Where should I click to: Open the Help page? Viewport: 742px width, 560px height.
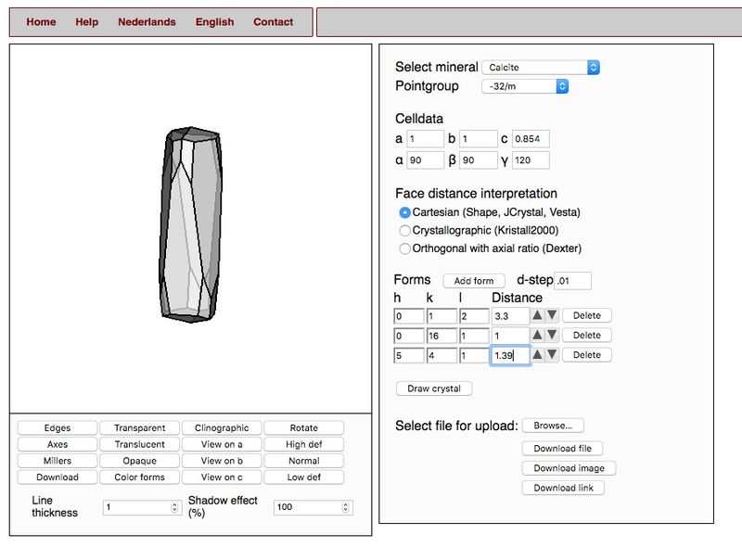[87, 21]
